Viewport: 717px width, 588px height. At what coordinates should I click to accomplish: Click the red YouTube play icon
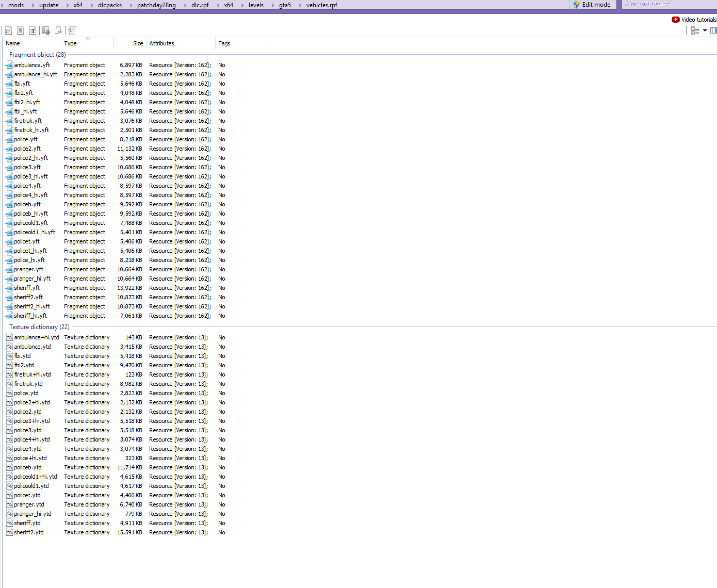tap(676, 20)
